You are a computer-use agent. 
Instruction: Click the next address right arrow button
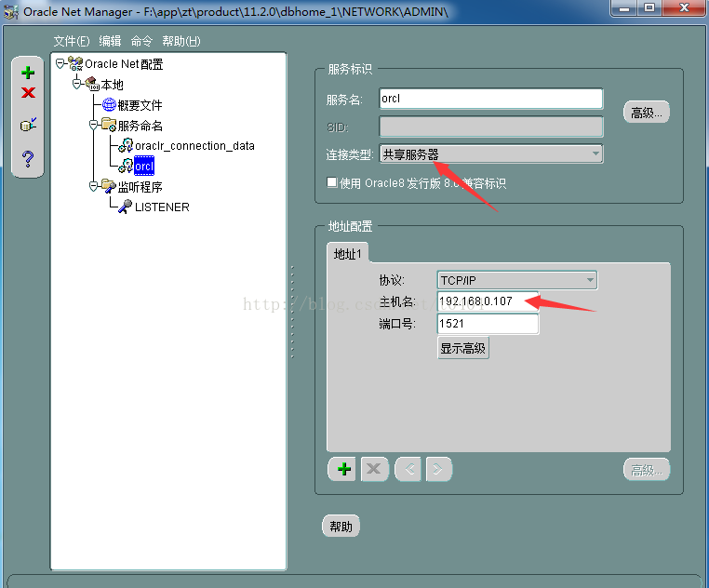point(438,469)
